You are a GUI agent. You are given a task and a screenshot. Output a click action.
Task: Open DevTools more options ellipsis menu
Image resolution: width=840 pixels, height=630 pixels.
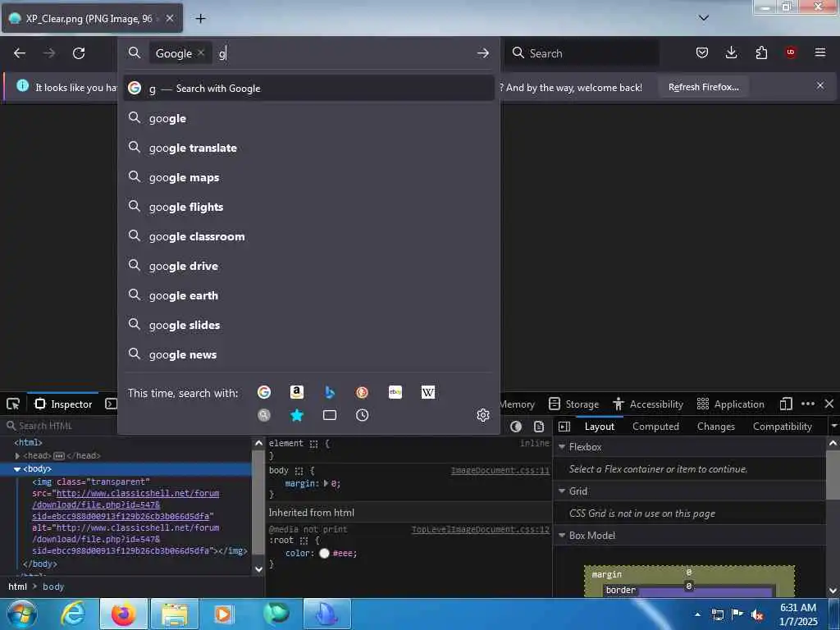tap(808, 404)
